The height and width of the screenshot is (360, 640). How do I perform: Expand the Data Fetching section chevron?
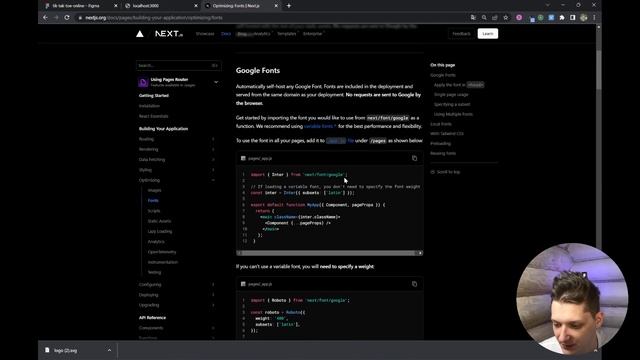(x=213, y=160)
